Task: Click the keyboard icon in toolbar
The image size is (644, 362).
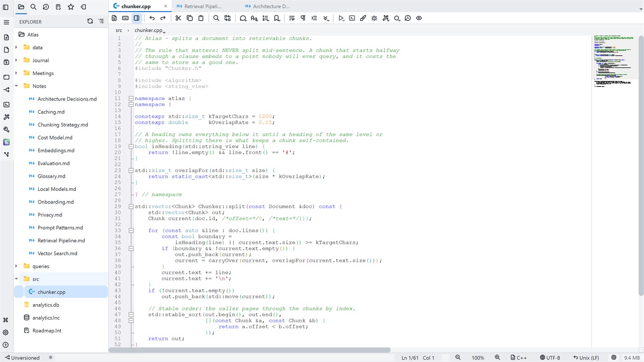Action: click(x=125, y=18)
